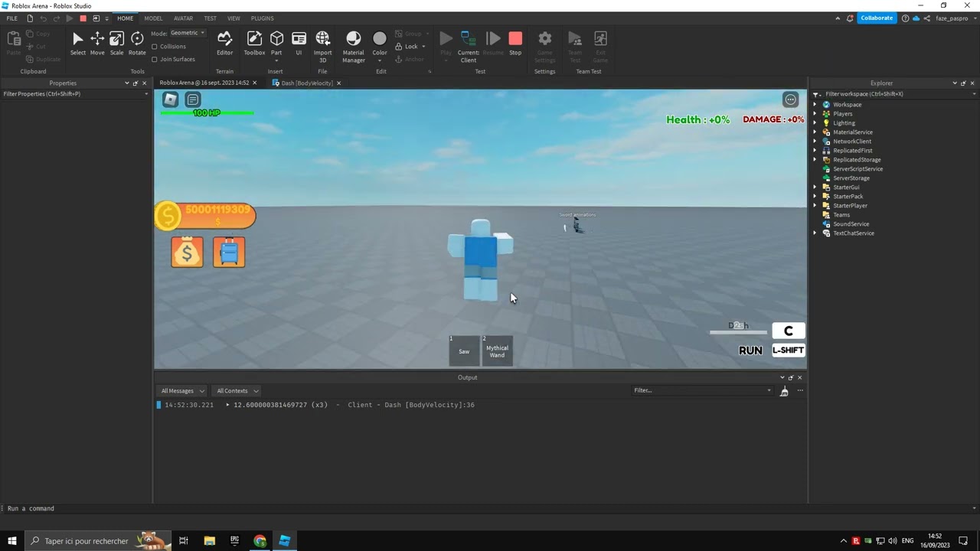Image resolution: width=980 pixels, height=551 pixels.
Task: Select the Move tool
Action: pyautogui.click(x=97, y=44)
